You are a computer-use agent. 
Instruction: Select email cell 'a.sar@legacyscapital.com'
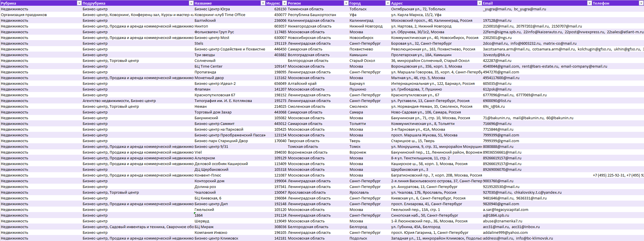[x=537, y=209]
